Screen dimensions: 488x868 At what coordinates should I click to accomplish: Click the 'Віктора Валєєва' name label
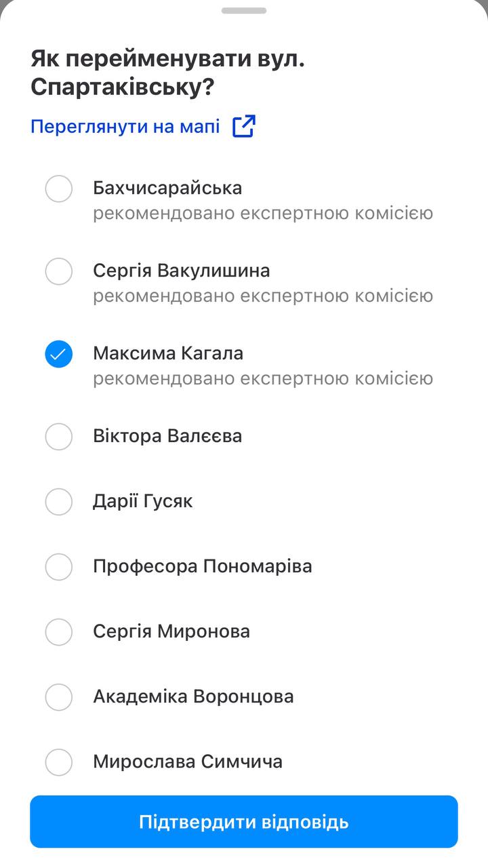[x=167, y=436]
